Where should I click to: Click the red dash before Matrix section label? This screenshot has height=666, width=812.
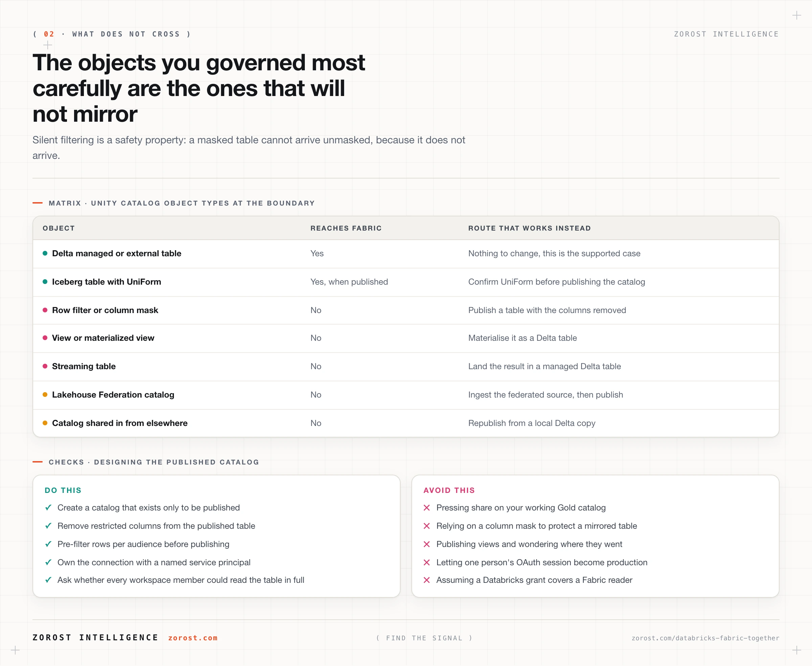click(38, 203)
